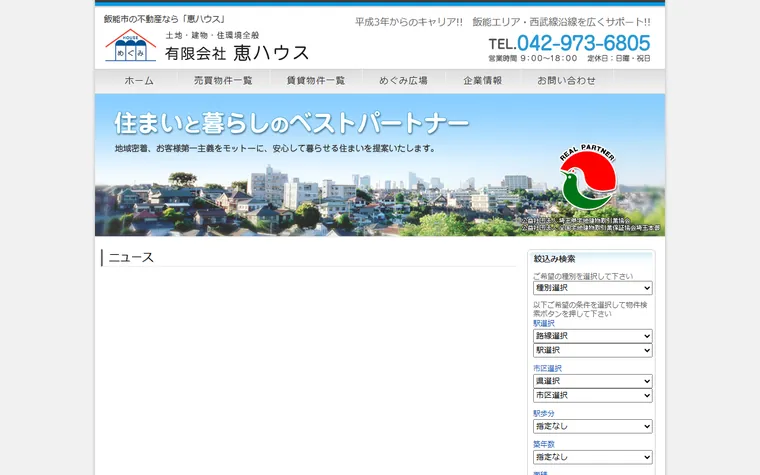Click the 有限会社 恵ハウス company name

pyautogui.click(x=237, y=53)
